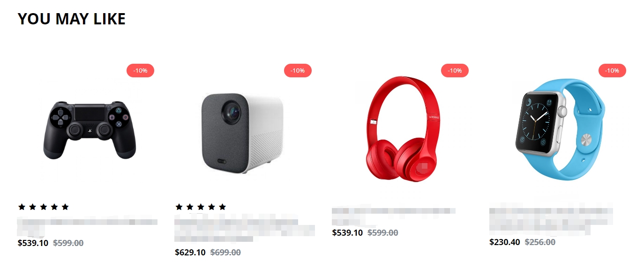Click the $539.10 price under the headphones
Viewport: 644px width, 276px height.
(x=347, y=233)
